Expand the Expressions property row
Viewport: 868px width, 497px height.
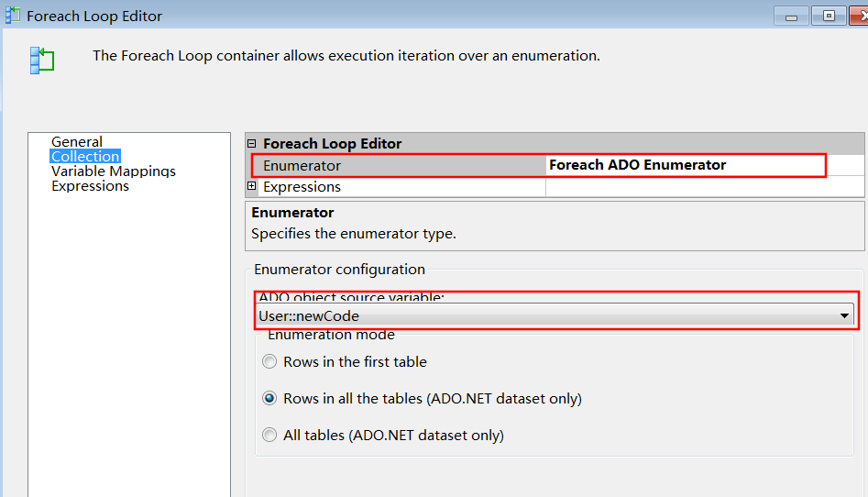[x=252, y=186]
